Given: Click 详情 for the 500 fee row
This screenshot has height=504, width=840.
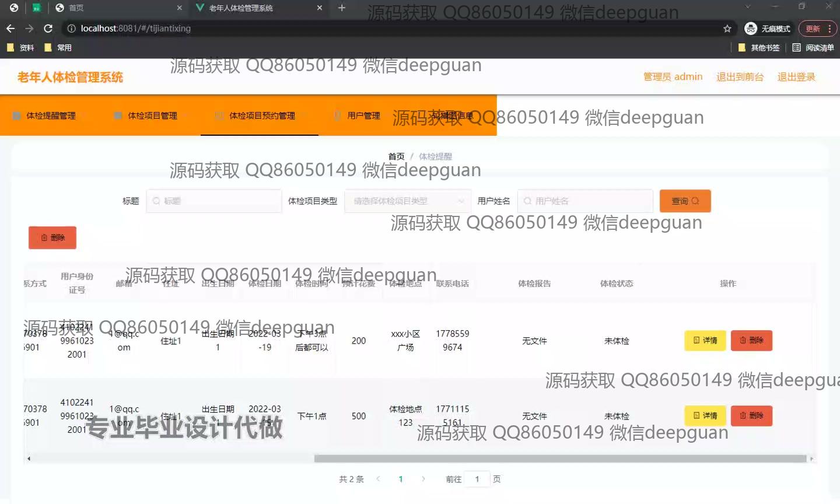Looking at the screenshot, I should 705,415.
